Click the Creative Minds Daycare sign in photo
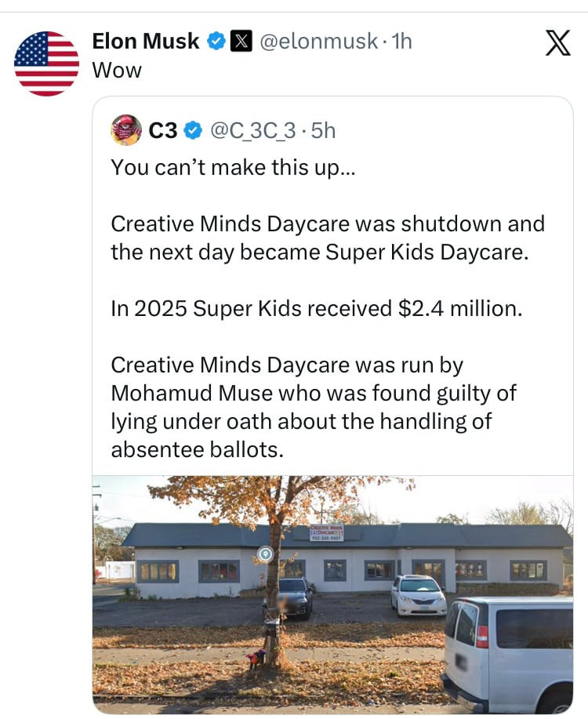The height and width of the screenshot is (719, 588). click(x=326, y=533)
